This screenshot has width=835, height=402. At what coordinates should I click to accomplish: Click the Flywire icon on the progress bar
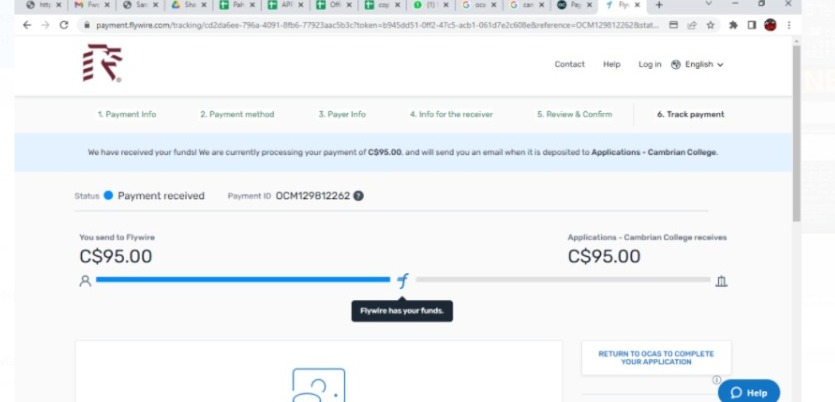[403, 280]
